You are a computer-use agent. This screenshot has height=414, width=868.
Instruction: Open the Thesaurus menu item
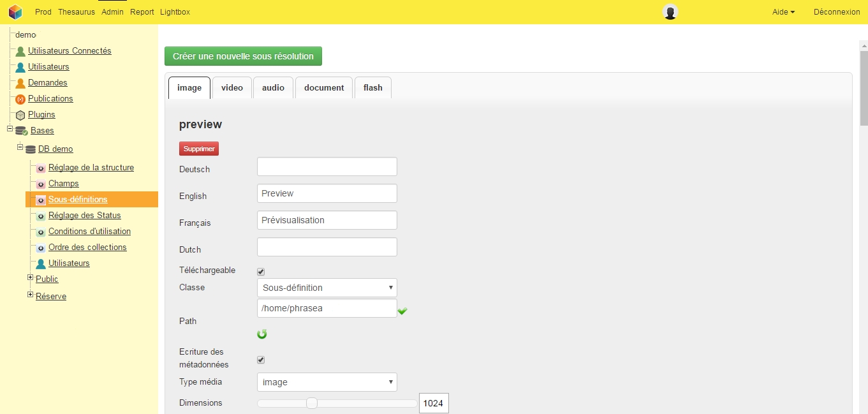77,11
